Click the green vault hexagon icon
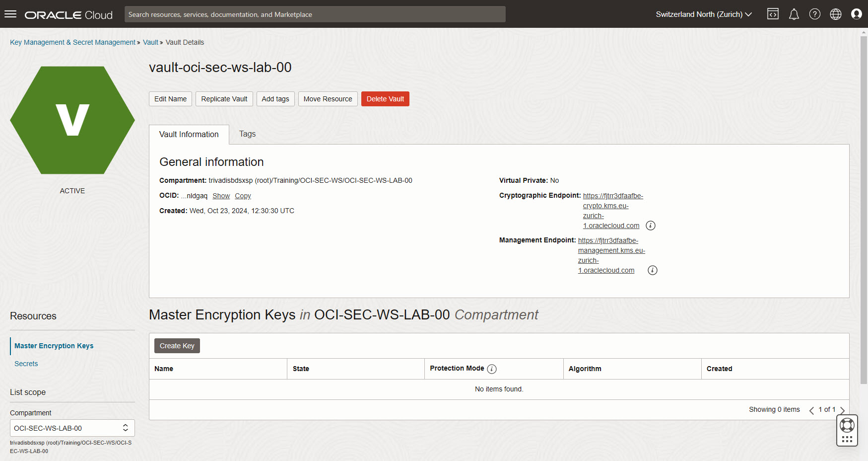 72,120
